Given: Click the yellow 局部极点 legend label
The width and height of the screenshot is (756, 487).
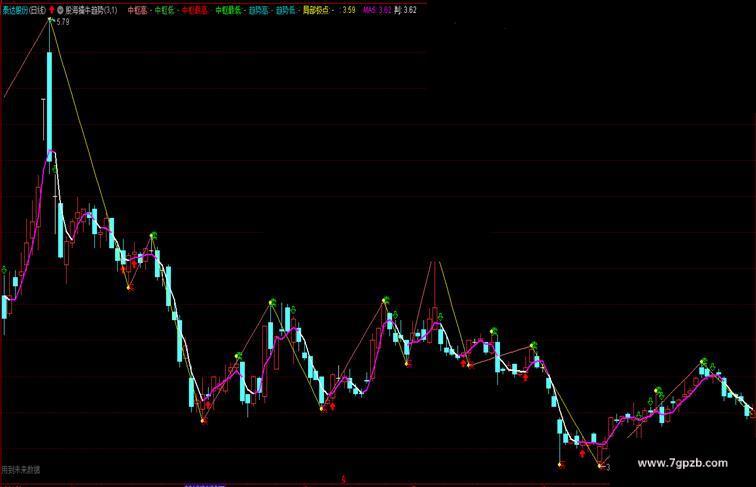Looking at the screenshot, I should pyautogui.click(x=316, y=10).
